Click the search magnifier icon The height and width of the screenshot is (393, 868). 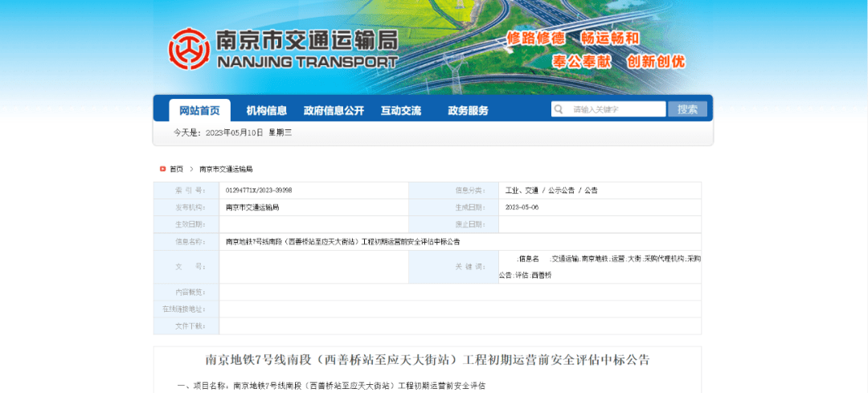pos(559,109)
